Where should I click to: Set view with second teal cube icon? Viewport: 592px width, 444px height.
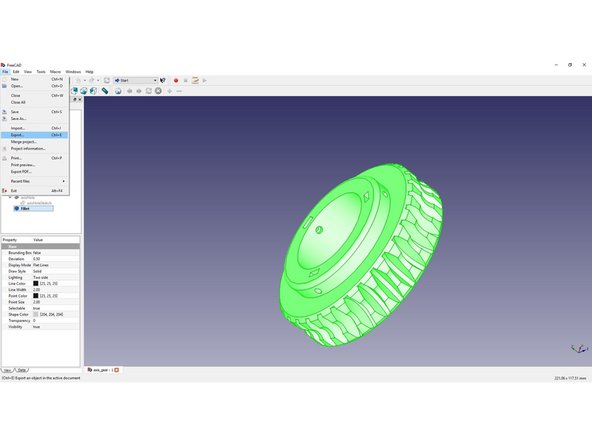(x=84, y=91)
